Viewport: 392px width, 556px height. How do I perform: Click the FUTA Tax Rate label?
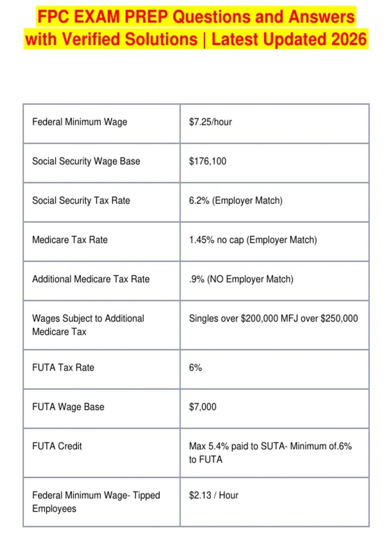63,368
